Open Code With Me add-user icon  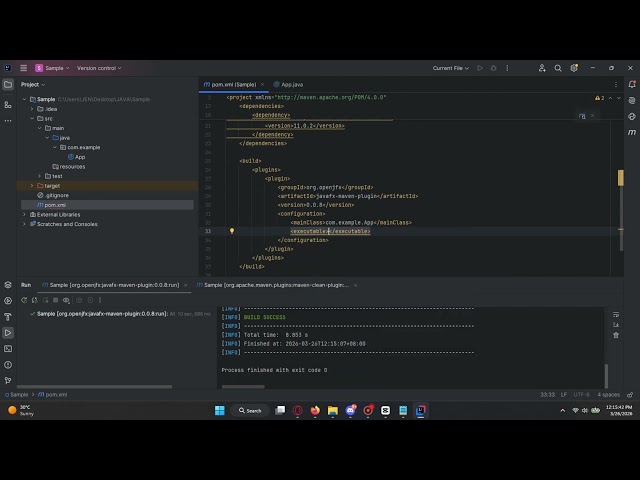point(542,68)
